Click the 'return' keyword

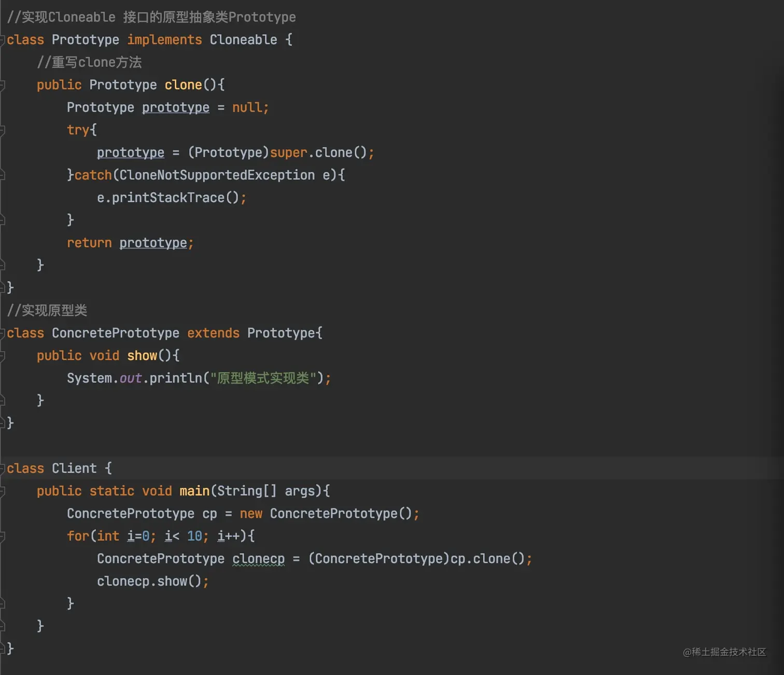pos(89,243)
